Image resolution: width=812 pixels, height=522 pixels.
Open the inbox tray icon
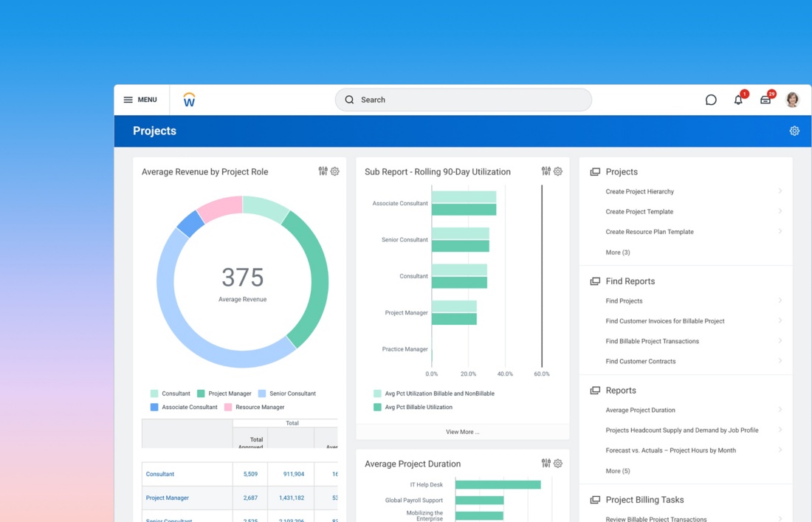click(x=765, y=100)
